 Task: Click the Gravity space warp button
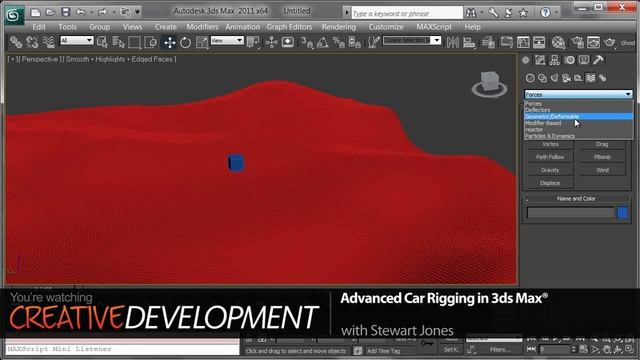click(550, 170)
